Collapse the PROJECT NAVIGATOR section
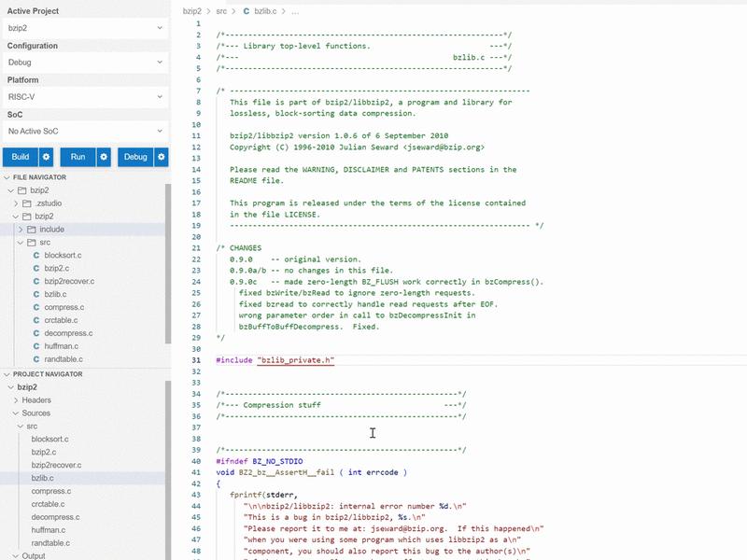747x560 pixels. (x=7, y=374)
